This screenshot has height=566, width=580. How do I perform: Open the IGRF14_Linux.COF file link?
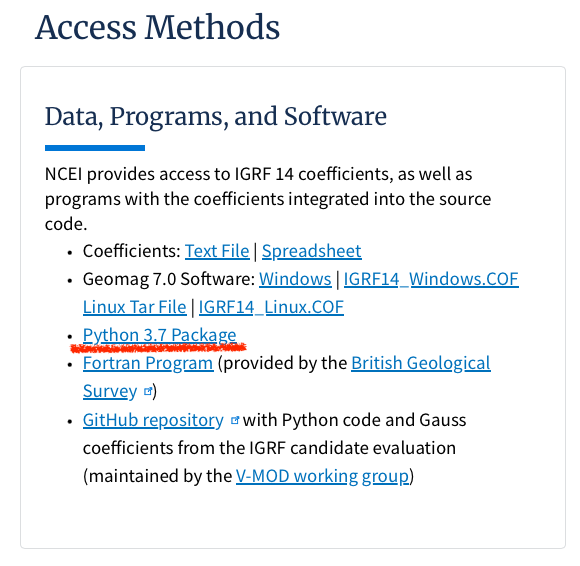271,307
